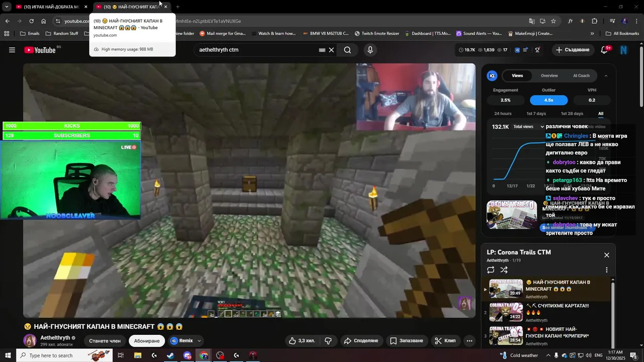
Task: Switch to the Views tab in vidIQ
Action: click(517, 76)
